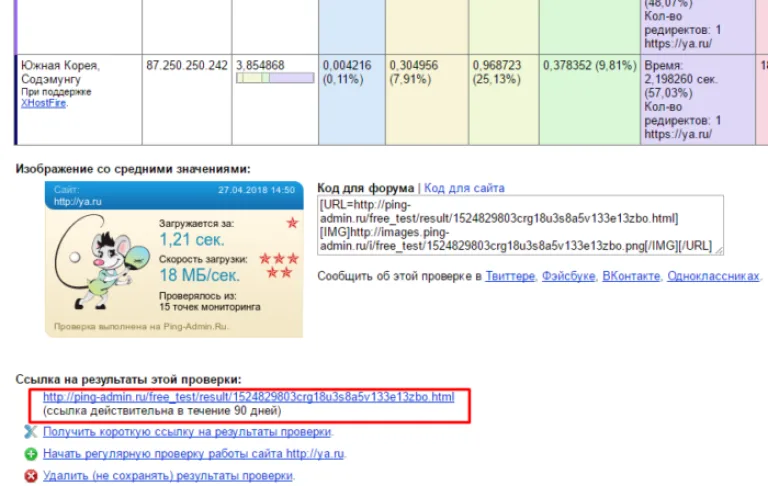Click Начать регулярную проверку работы сайта
768x486 pixels.
point(193,454)
